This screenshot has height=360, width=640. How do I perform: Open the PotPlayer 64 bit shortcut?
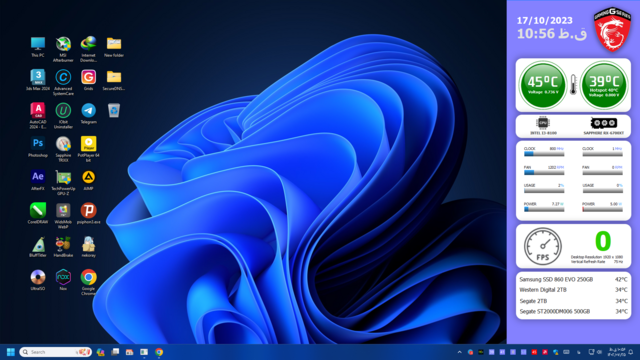pos(88,149)
